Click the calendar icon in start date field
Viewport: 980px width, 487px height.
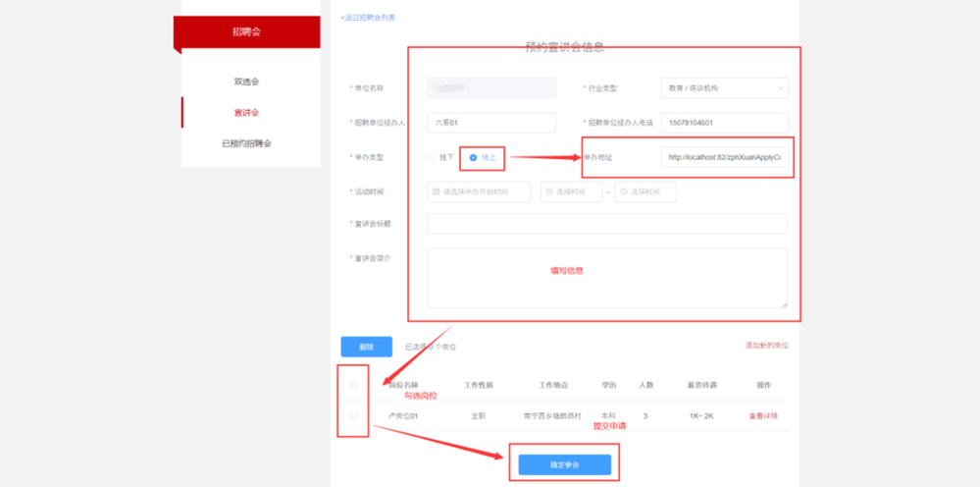point(437,191)
